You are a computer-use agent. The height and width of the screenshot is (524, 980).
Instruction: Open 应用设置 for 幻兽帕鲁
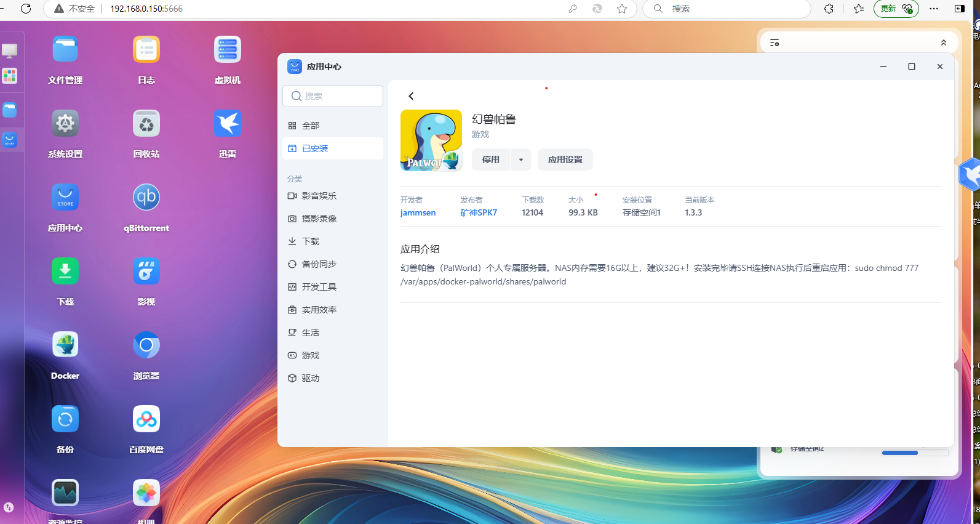coord(565,159)
